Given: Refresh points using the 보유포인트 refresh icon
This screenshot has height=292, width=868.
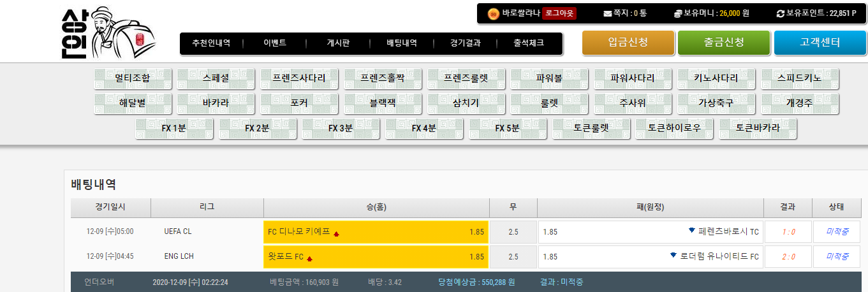Looking at the screenshot, I should coord(780,13).
